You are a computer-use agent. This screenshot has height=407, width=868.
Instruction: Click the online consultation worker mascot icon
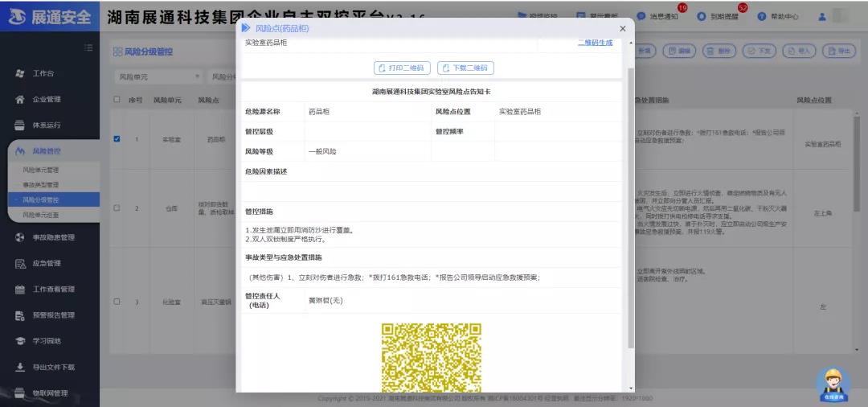coord(833,383)
